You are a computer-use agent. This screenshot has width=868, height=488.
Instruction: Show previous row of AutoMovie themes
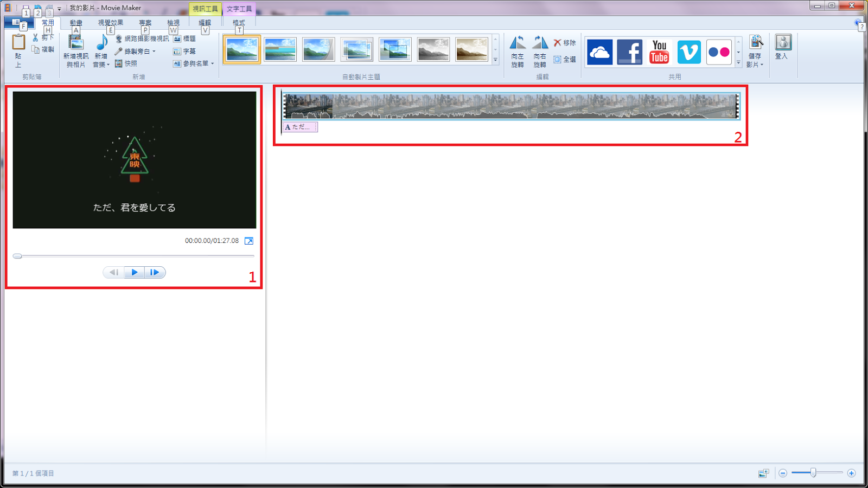495,40
